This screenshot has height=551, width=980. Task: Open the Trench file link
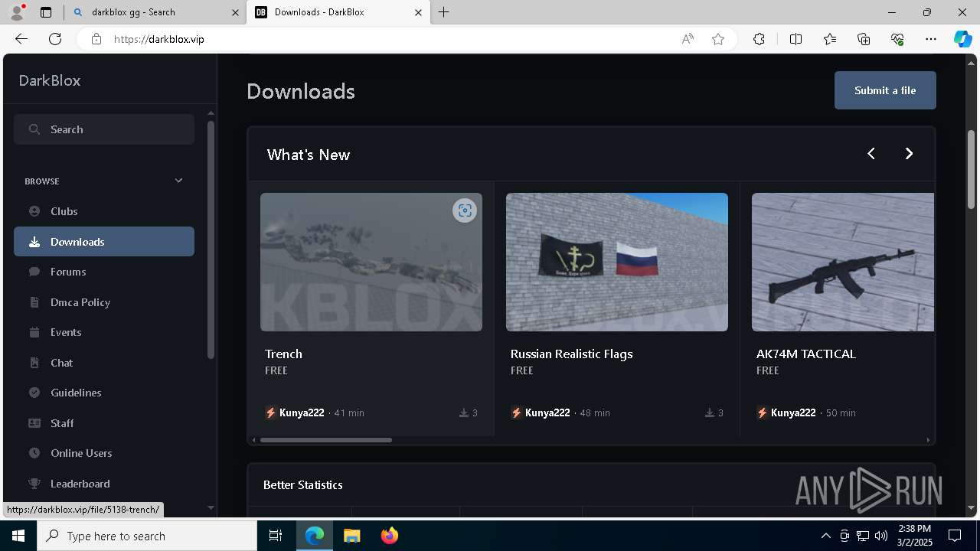[283, 354]
